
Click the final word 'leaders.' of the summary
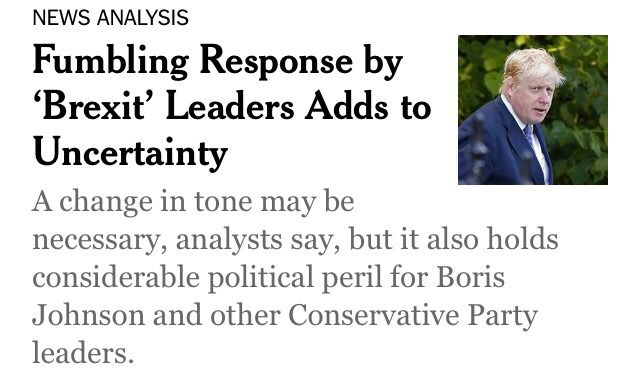coord(83,353)
